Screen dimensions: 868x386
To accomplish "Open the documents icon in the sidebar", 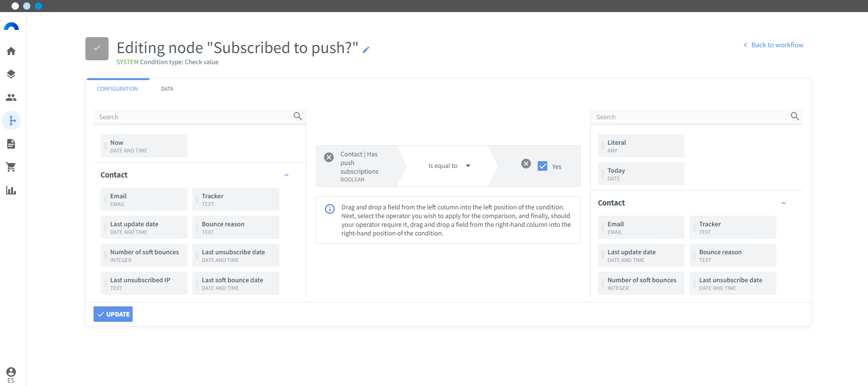I will 11,144.
